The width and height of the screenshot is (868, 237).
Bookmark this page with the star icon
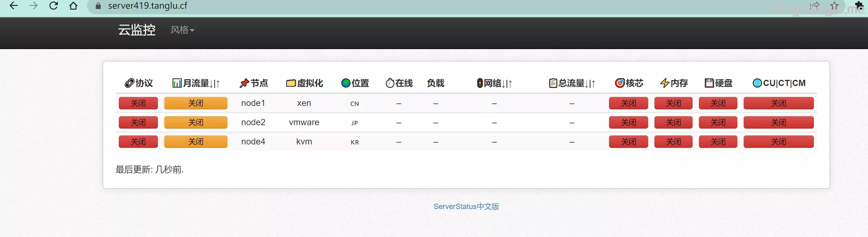pos(834,6)
